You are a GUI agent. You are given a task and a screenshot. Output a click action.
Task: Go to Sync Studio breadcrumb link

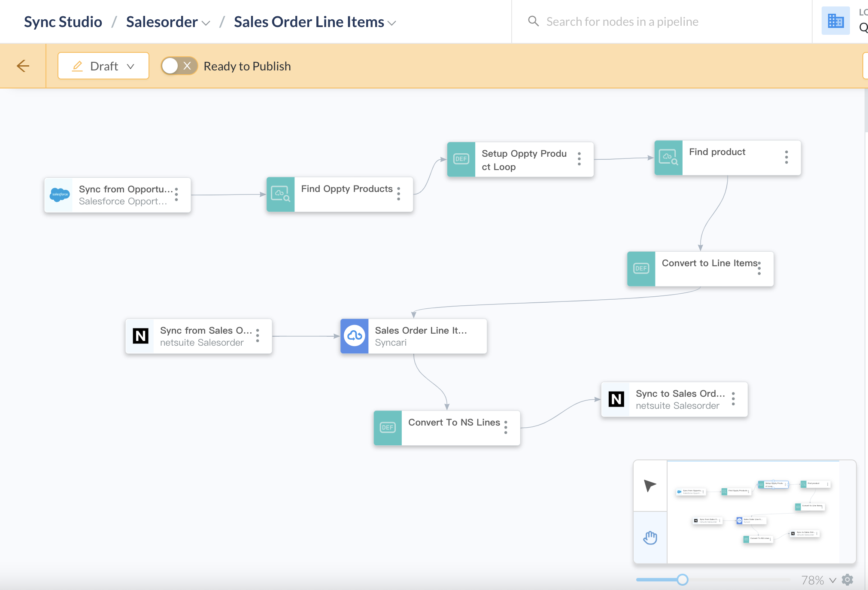(63, 22)
